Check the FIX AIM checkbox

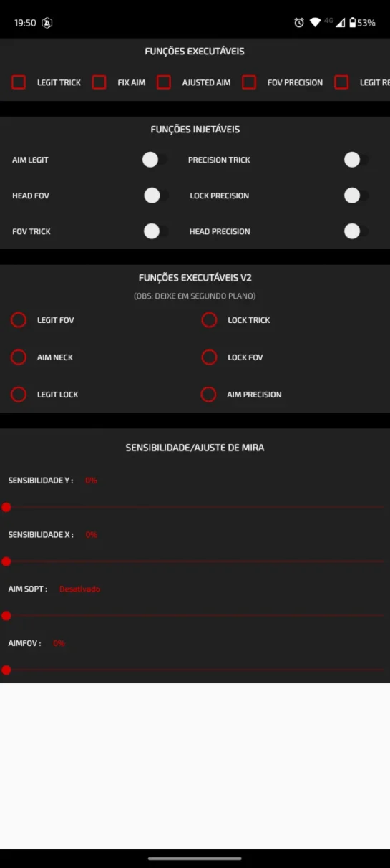click(99, 82)
